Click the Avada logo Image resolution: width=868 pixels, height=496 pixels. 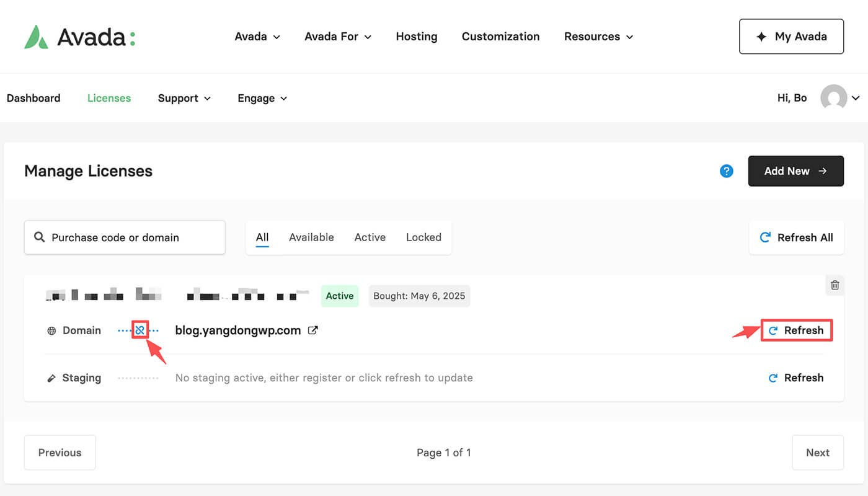(79, 37)
